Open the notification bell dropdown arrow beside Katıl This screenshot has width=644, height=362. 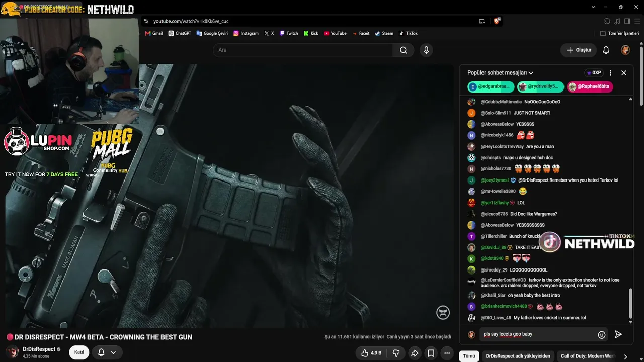pyautogui.click(x=114, y=352)
